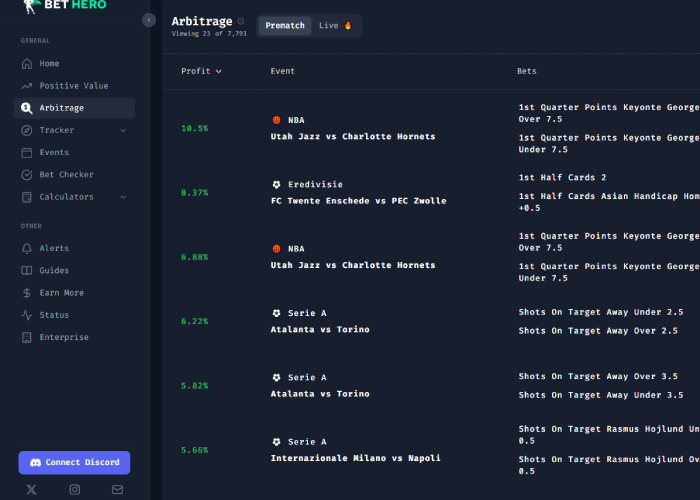Click the Bet Hero logo
Image resolution: width=700 pixels, height=500 pixels.
pyautogui.click(x=65, y=6)
